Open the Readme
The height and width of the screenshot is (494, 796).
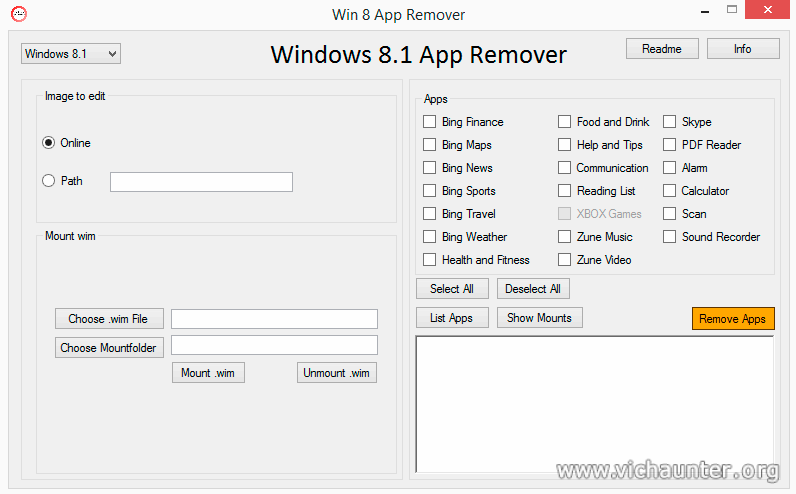click(x=662, y=49)
